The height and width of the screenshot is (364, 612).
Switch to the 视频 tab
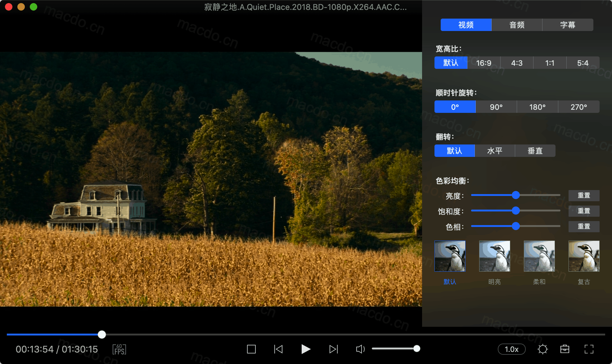click(x=466, y=25)
